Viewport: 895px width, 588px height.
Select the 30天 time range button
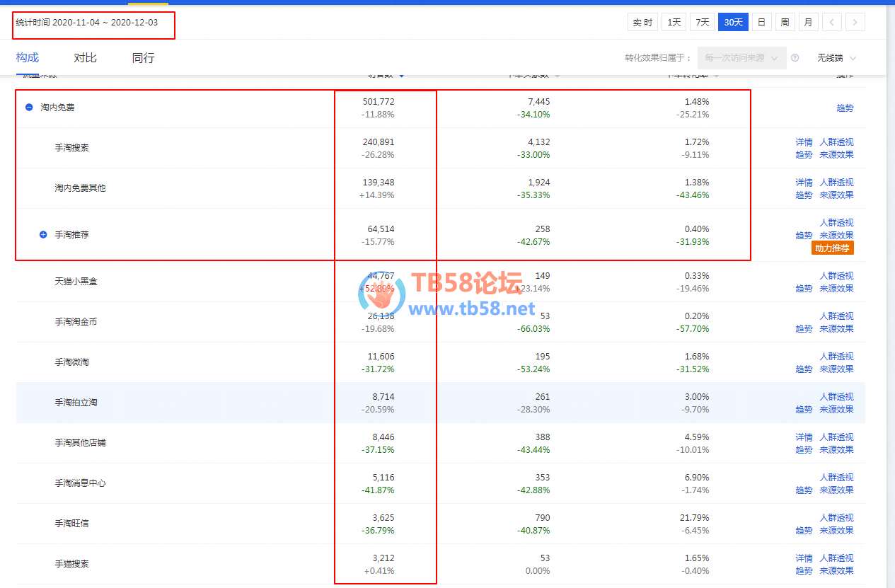(x=732, y=23)
